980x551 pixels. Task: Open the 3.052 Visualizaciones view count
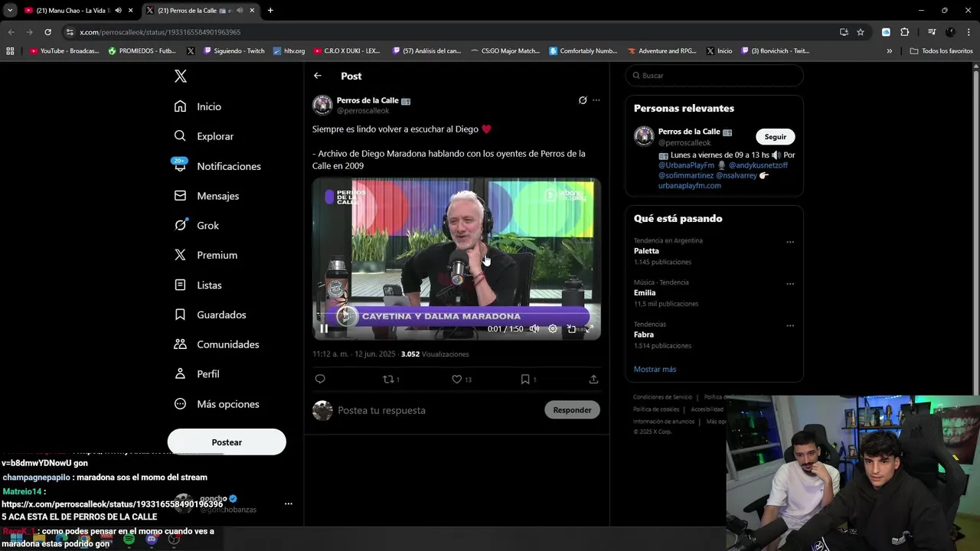435,354
